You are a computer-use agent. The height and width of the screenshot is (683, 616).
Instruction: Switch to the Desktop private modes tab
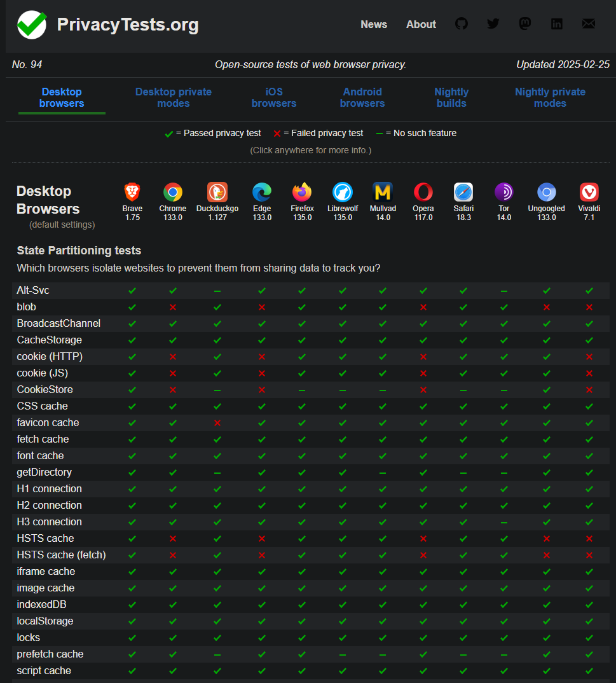click(173, 97)
